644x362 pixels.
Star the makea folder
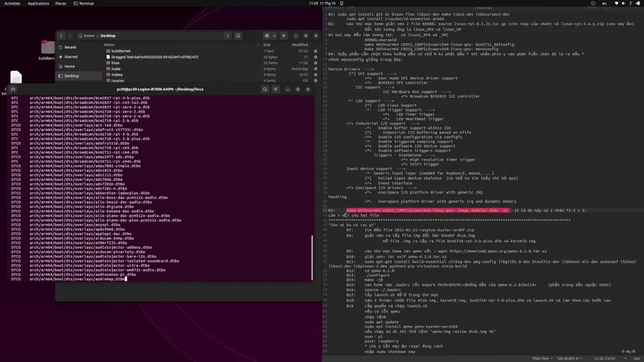coord(315,74)
